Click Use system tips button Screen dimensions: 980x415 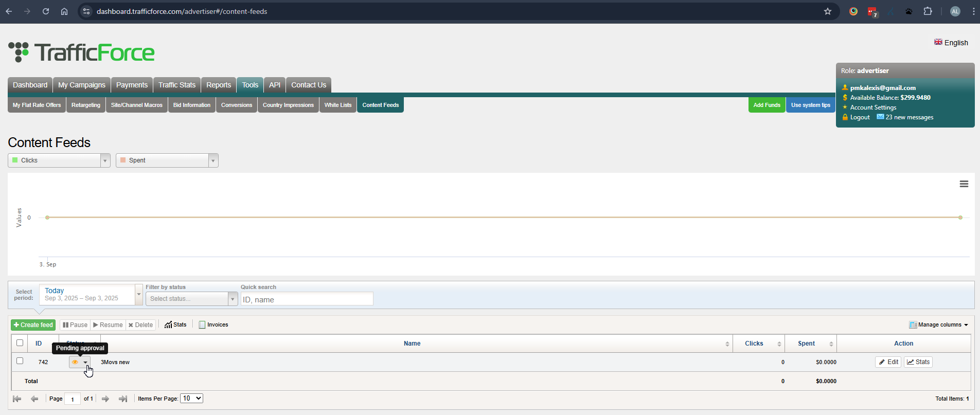[811, 105]
